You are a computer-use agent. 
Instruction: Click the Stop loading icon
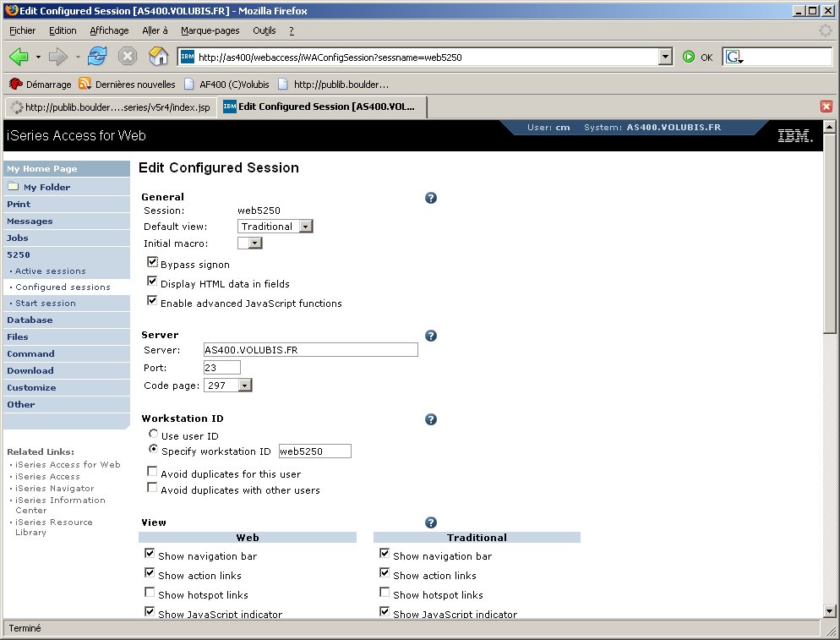128,57
